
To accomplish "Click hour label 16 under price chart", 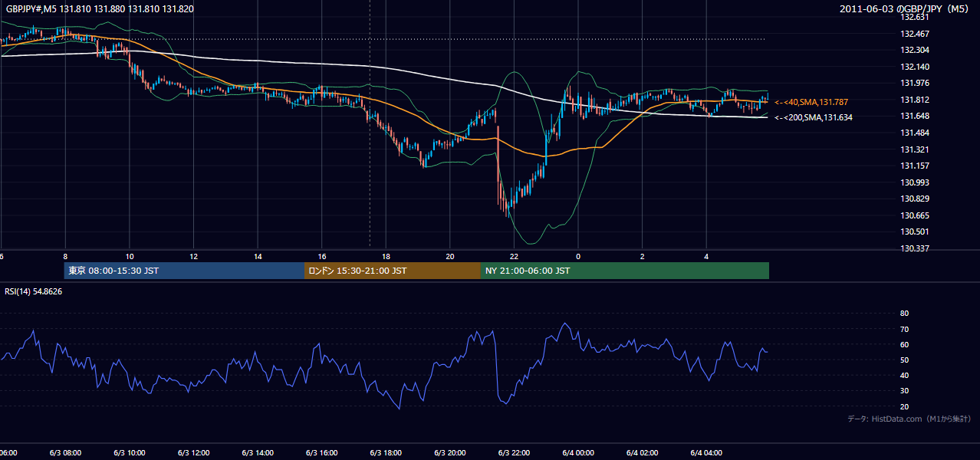I will [x=322, y=257].
